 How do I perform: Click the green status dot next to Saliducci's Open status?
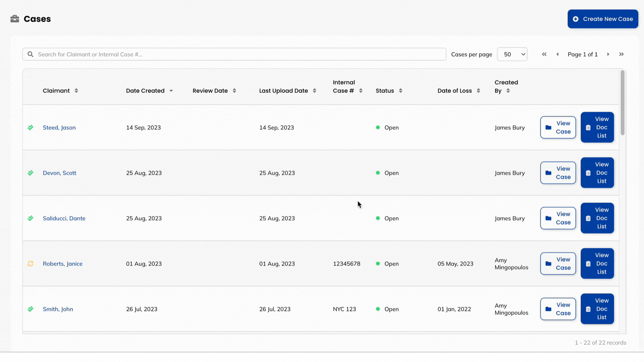[378, 218]
